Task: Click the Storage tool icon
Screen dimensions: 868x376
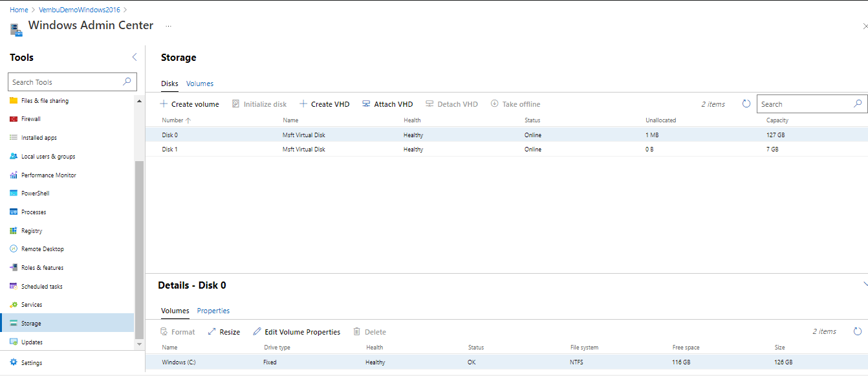Action: coord(14,324)
